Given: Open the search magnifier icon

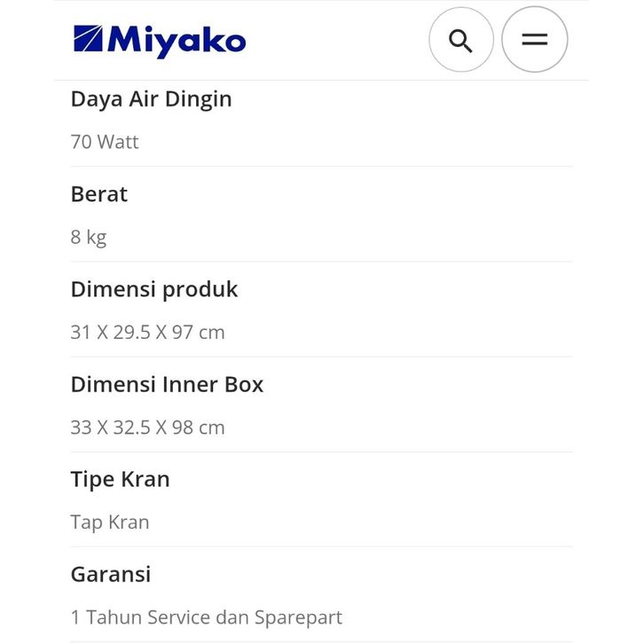Looking at the screenshot, I should [460, 40].
